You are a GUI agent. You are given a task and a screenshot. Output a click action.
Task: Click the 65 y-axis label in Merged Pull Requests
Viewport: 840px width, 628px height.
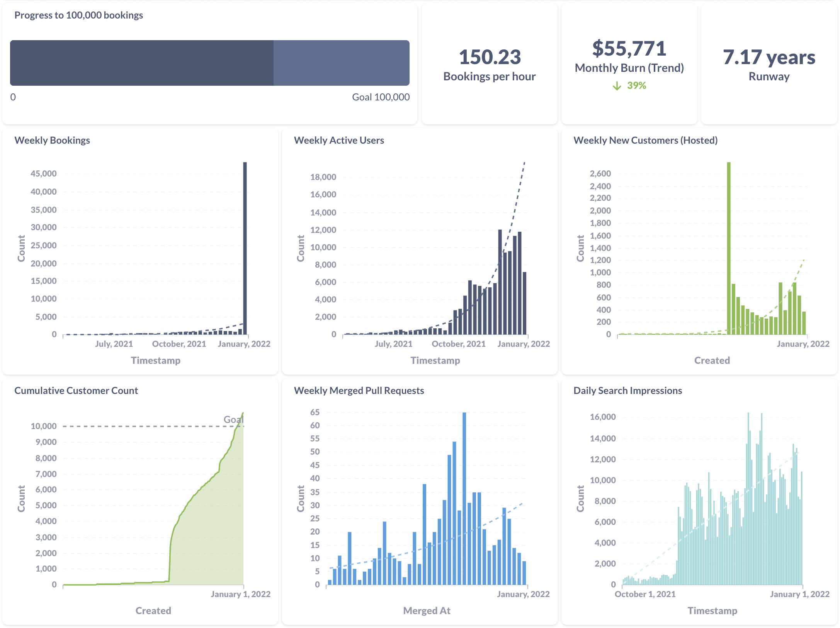coord(315,412)
